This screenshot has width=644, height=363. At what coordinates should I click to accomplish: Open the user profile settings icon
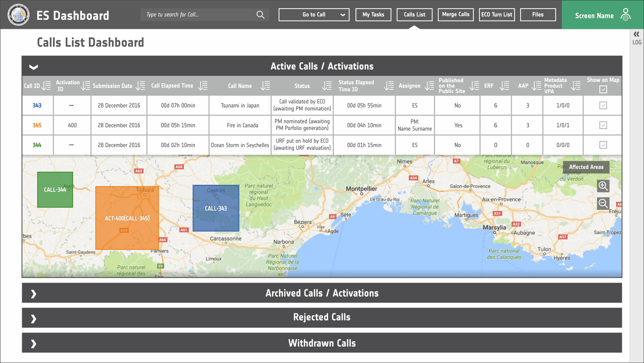[626, 15]
